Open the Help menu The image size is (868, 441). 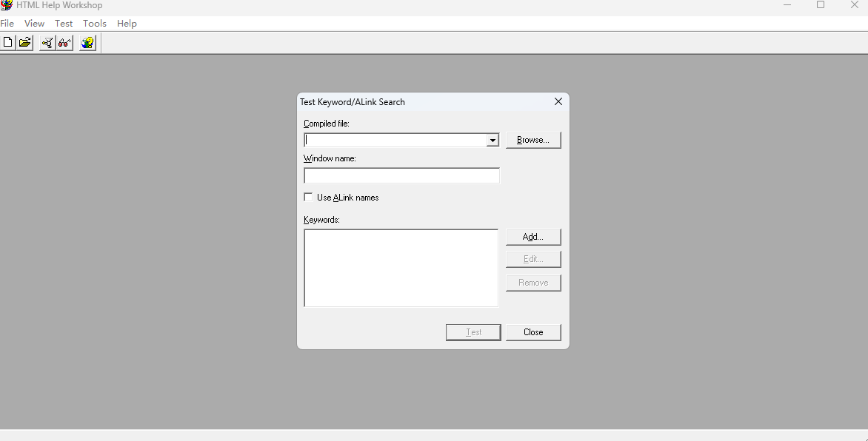(x=127, y=23)
